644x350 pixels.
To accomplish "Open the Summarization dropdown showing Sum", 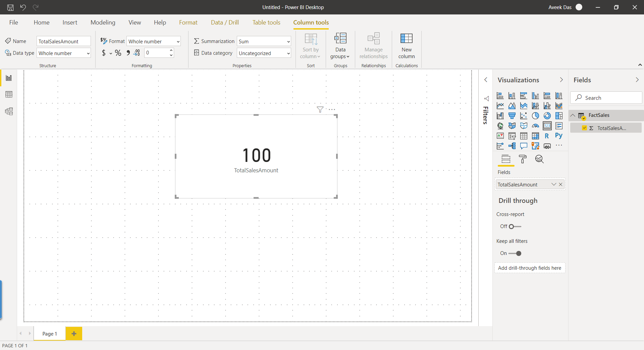I will click(264, 41).
